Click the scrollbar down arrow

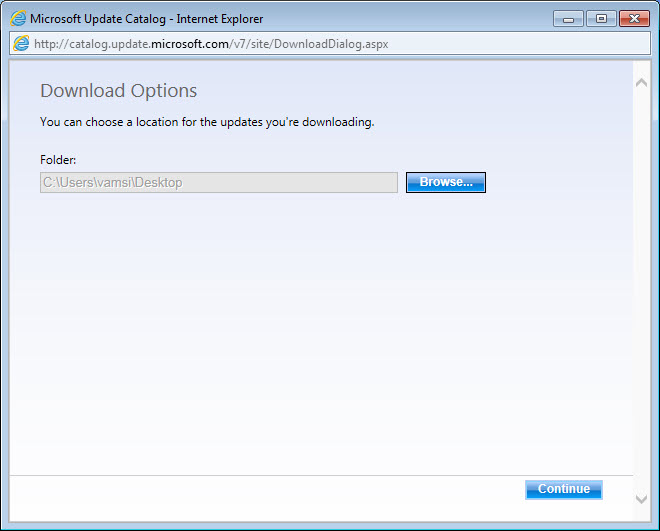click(641, 499)
